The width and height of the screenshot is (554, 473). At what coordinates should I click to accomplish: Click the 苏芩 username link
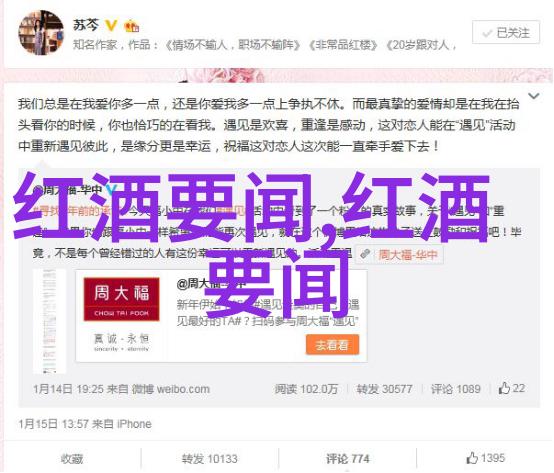(x=86, y=25)
